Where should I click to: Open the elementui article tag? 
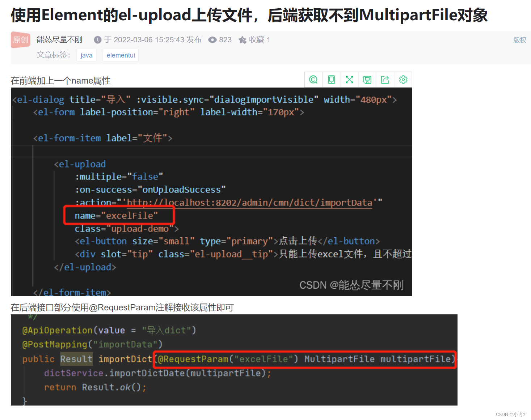click(121, 55)
